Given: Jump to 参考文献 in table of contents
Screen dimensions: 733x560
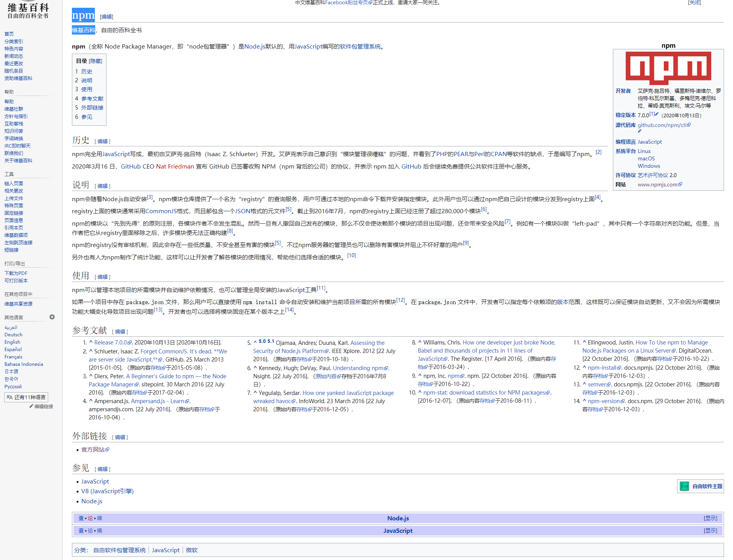Looking at the screenshot, I should (x=92, y=99).
